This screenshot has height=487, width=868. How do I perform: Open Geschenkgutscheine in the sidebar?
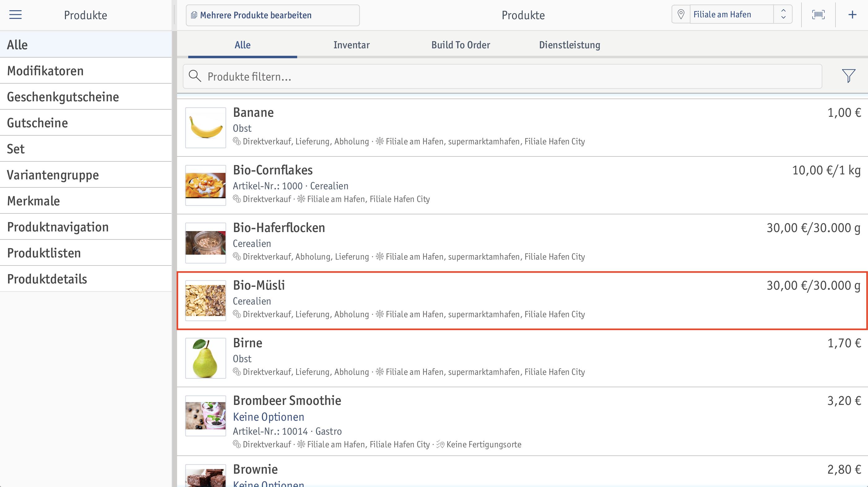86,96
